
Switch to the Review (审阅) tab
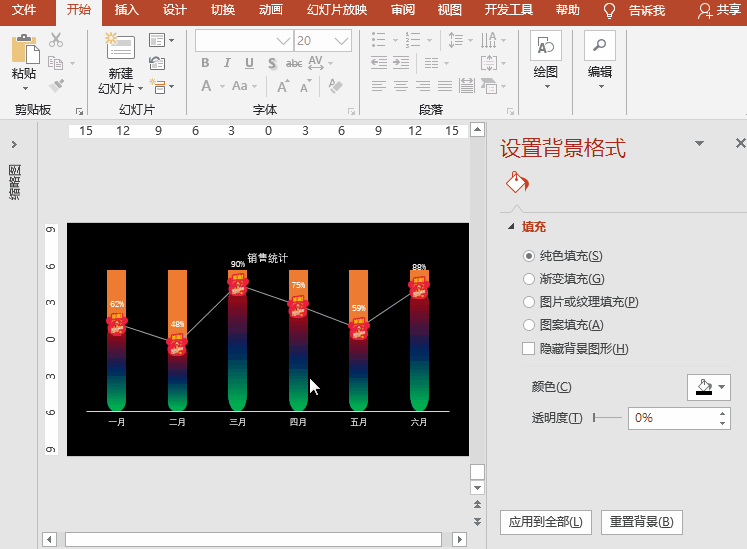pyautogui.click(x=403, y=10)
